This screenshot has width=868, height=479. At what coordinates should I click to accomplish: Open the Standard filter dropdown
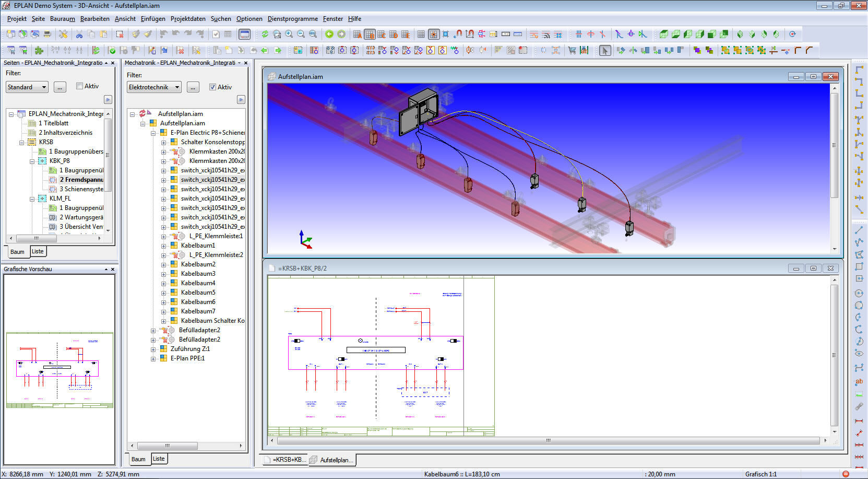coord(27,87)
